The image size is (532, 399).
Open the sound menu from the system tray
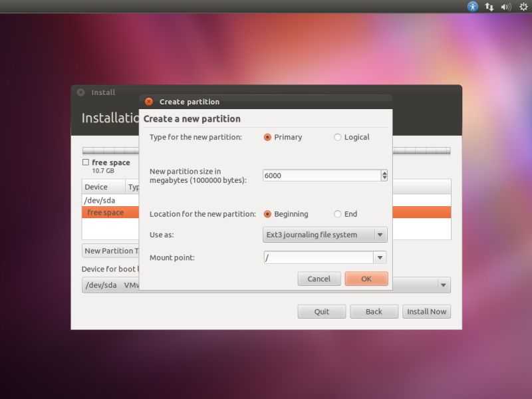(x=505, y=6)
